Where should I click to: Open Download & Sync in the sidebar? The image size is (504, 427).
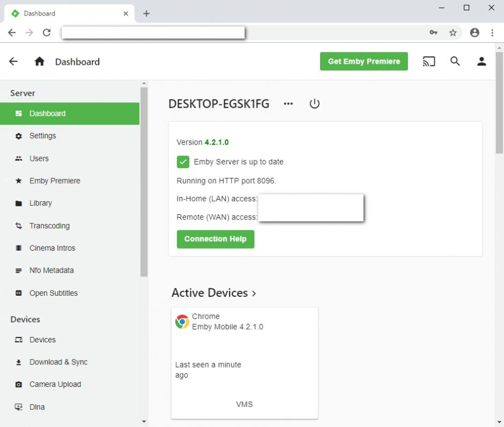coord(70,362)
